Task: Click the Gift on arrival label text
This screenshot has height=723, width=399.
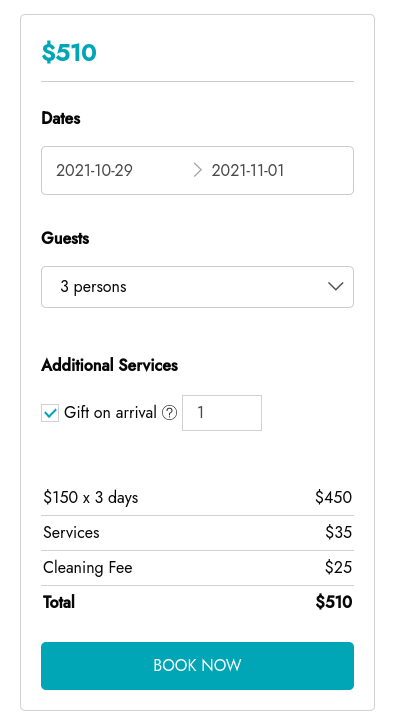Action: click(x=110, y=412)
